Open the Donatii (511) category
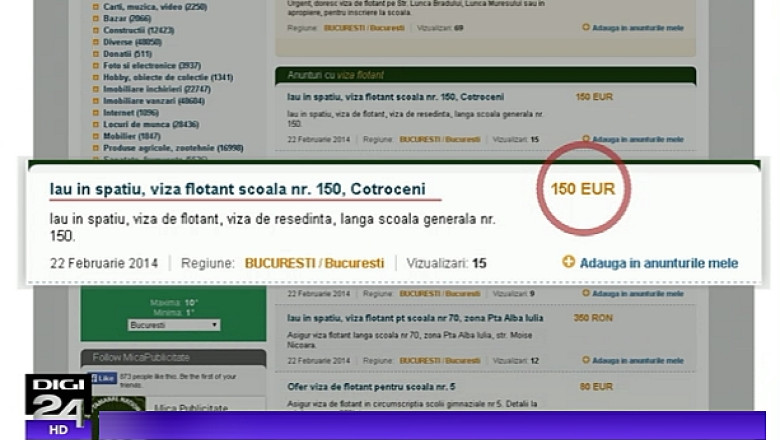The width and height of the screenshot is (780, 440). tap(127, 54)
